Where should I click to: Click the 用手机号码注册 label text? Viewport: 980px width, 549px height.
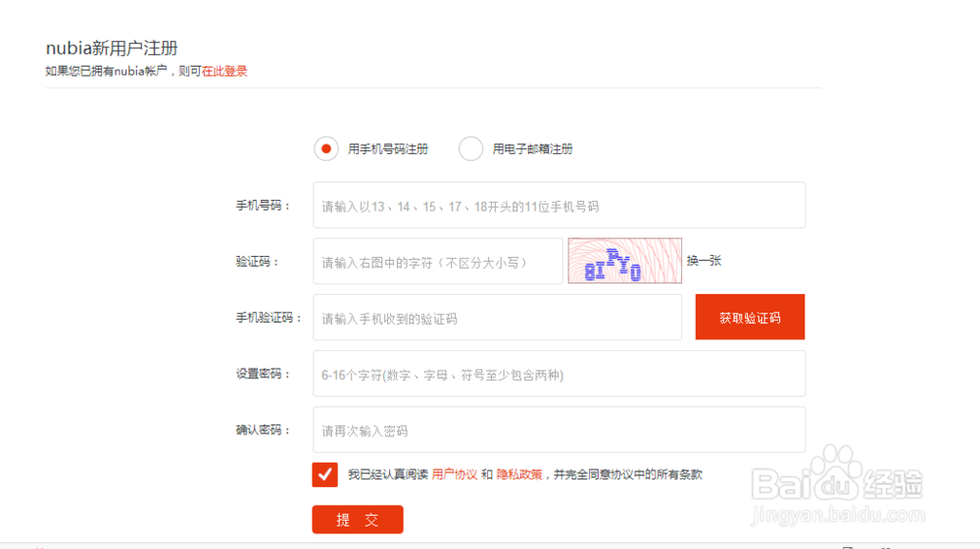387,149
